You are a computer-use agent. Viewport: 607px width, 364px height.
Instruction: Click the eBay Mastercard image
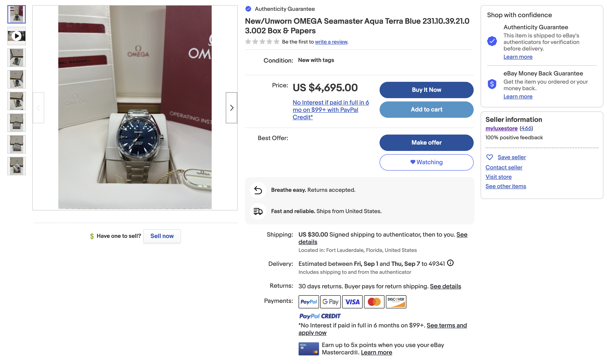click(x=309, y=349)
